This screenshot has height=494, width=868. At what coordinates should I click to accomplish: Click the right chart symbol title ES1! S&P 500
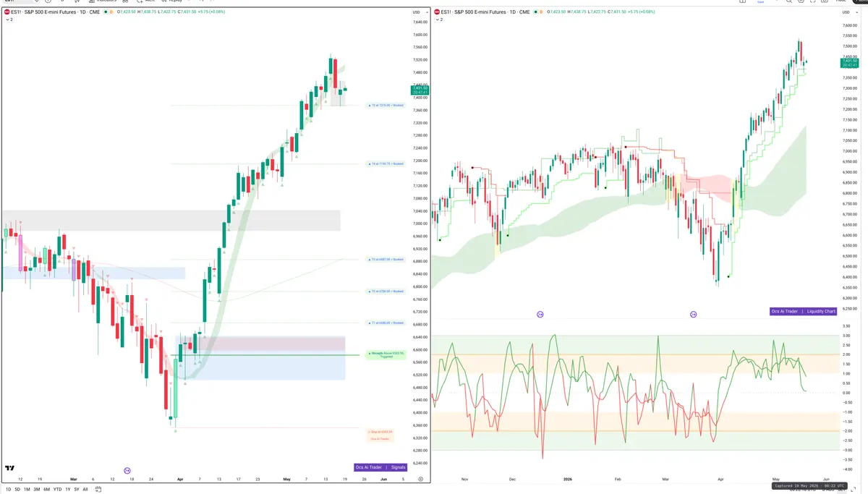coord(485,12)
